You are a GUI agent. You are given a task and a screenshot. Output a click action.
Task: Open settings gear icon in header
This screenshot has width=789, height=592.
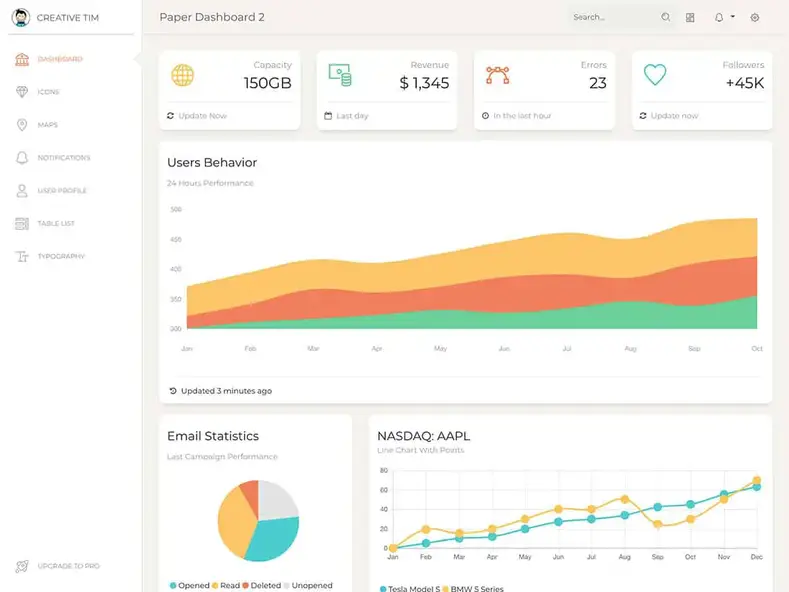tap(755, 17)
